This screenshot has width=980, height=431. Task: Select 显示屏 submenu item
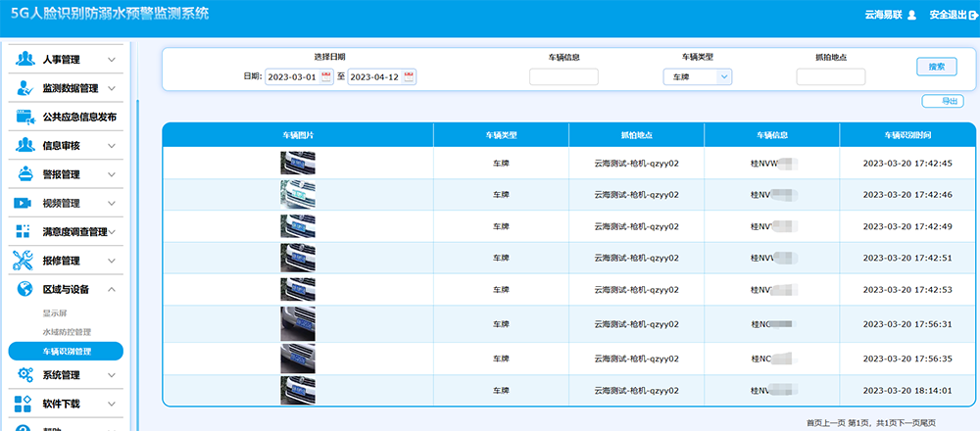tap(55, 313)
